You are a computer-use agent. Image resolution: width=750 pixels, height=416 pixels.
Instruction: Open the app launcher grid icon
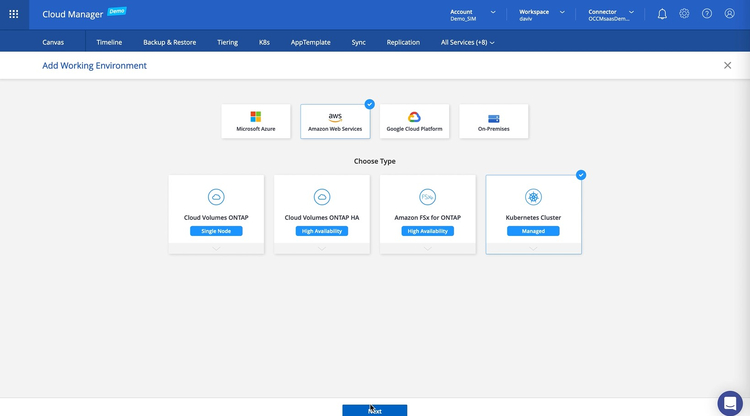click(14, 14)
